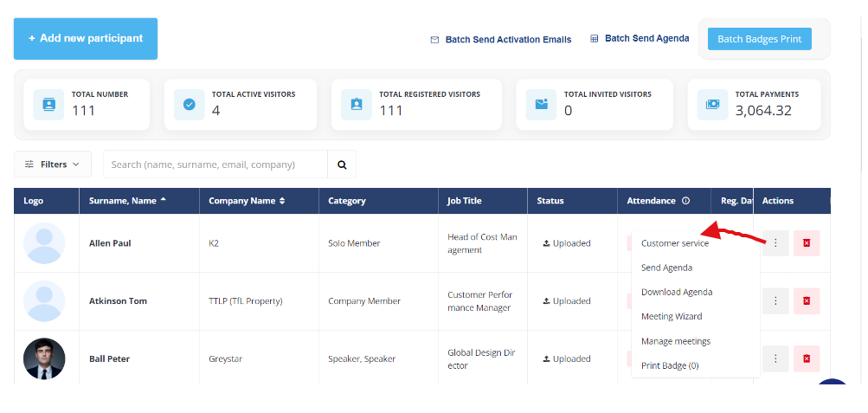868x413 pixels.
Task: Click the Total Payments value 3,064.32
Action: click(763, 110)
